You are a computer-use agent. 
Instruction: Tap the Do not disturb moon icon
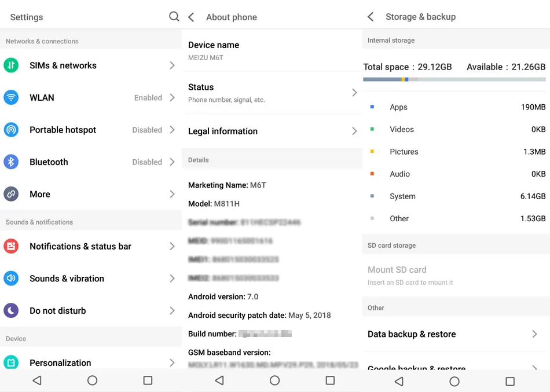[11, 310]
